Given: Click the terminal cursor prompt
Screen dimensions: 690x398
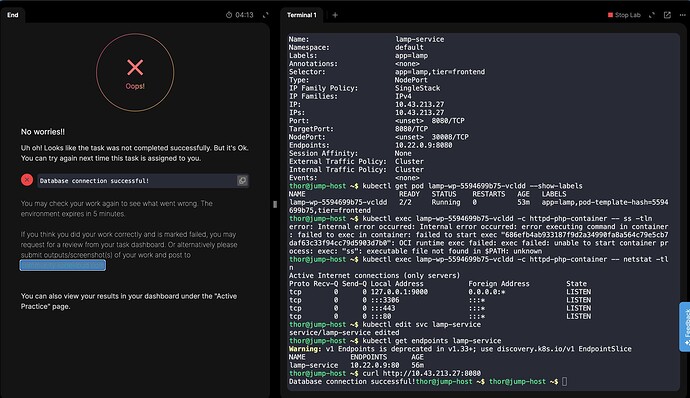Looking at the screenshot, I should click(x=564, y=381).
